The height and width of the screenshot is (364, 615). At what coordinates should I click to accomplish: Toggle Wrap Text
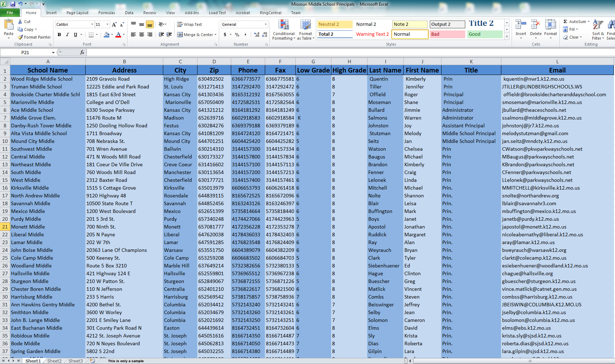point(189,24)
